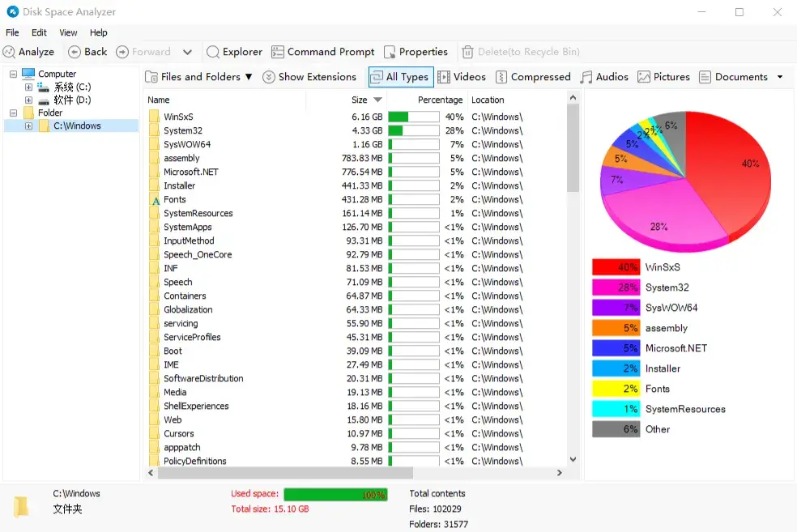Expand the 系统 (C:) drive node
Image resolution: width=797 pixels, height=532 pixels.
28,87
